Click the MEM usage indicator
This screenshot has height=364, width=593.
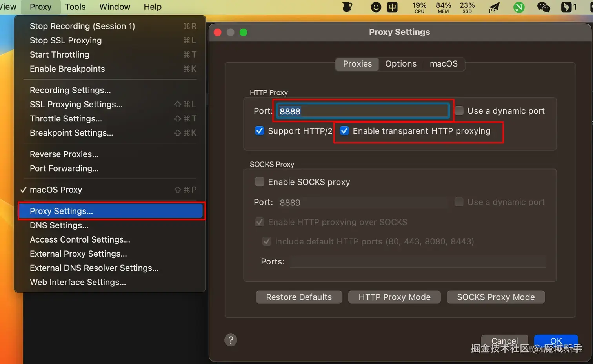tap(443, 7)
